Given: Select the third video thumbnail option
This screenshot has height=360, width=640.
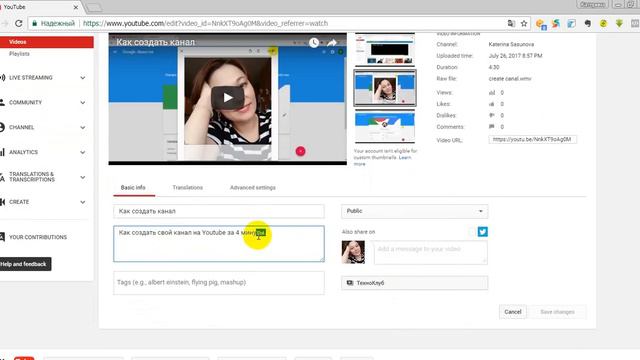Looking at the screenshot, I should 385,126.
